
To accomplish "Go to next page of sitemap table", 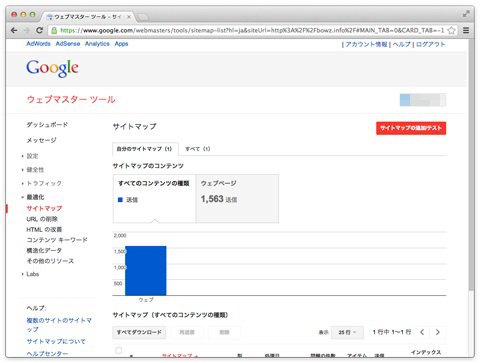I will [438, 332].
